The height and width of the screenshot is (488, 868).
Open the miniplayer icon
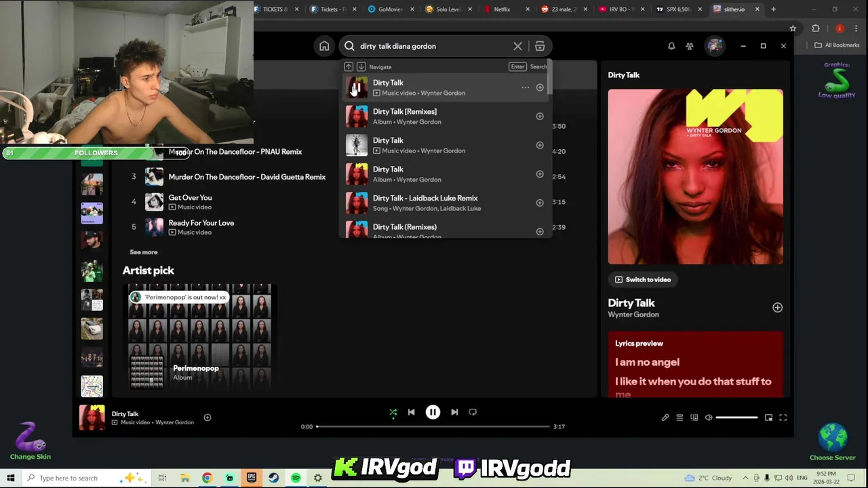tap(768, 418)
